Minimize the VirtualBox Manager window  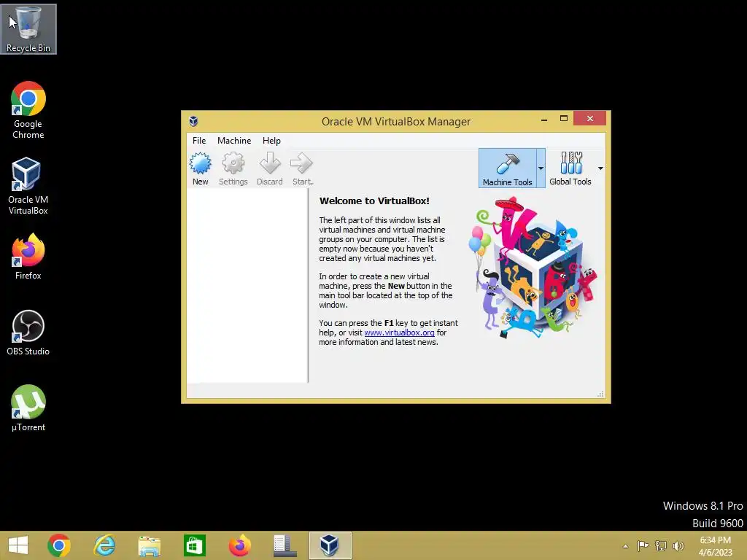pyautogui.click(x=544, y=119)
